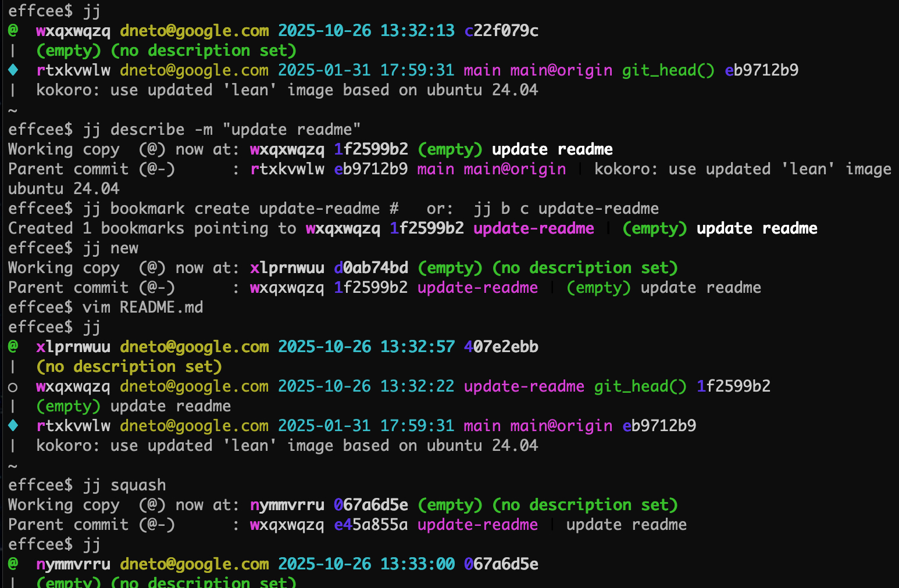Click the 'jj b c update-readme' shorthand comment
The height and width of the screenshot is (588, 899).
566,208
